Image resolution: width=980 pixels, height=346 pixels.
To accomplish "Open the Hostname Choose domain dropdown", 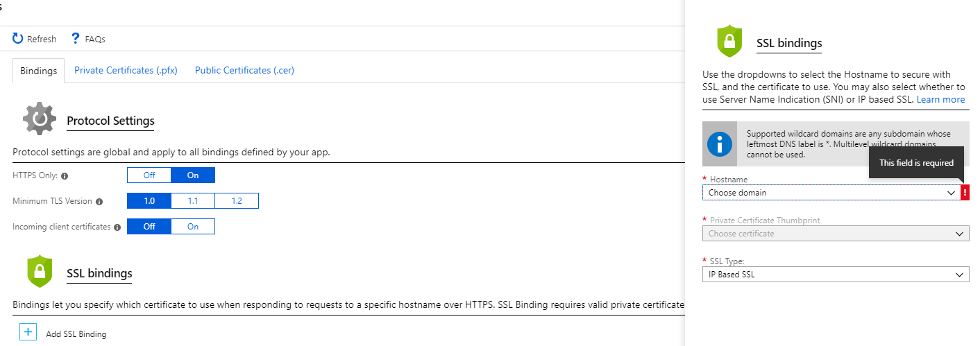I will (x=831, y=193).
